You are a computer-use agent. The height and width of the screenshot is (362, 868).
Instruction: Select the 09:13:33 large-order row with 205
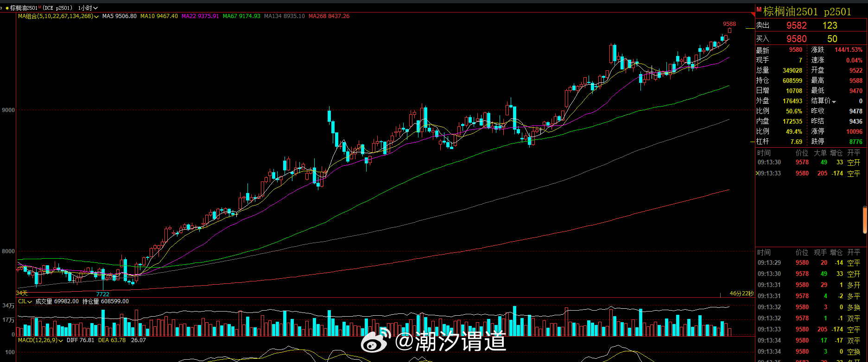(x=809, y=173)
